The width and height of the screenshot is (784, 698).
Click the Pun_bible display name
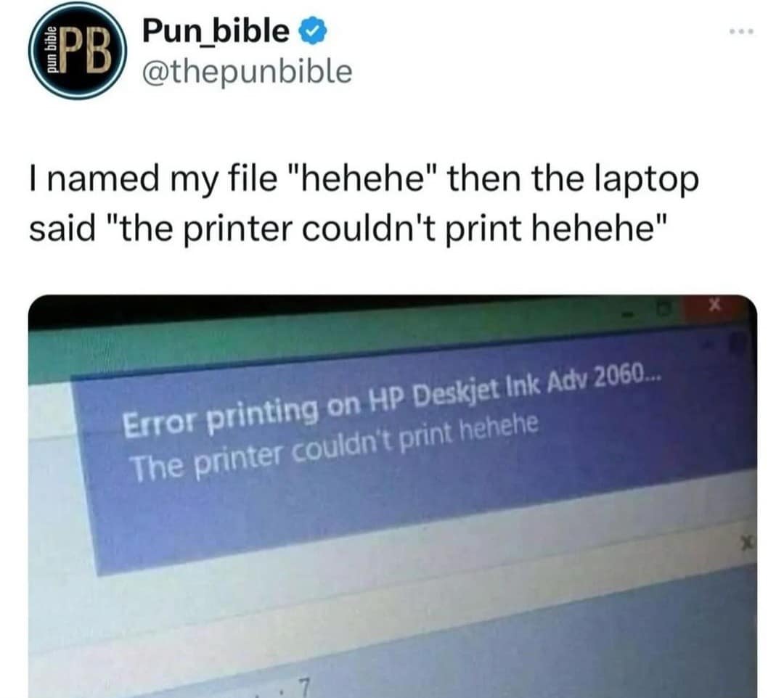coord(216,30)
